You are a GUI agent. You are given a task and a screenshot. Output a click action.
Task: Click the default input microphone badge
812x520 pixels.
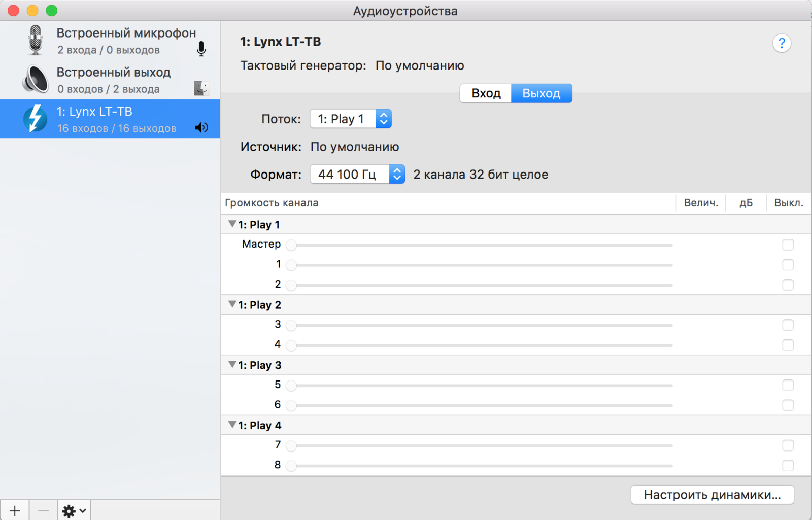(x=201, y=49)
